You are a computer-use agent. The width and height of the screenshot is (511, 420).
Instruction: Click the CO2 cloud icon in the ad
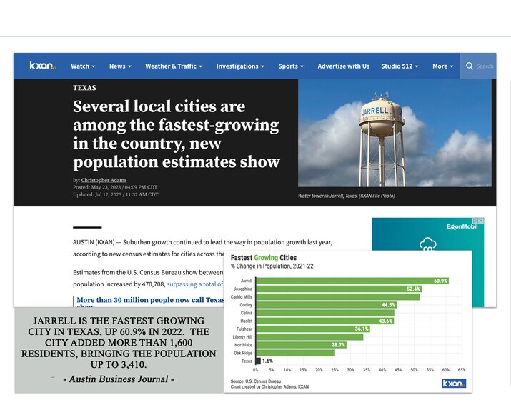click(x=428, y=245)
